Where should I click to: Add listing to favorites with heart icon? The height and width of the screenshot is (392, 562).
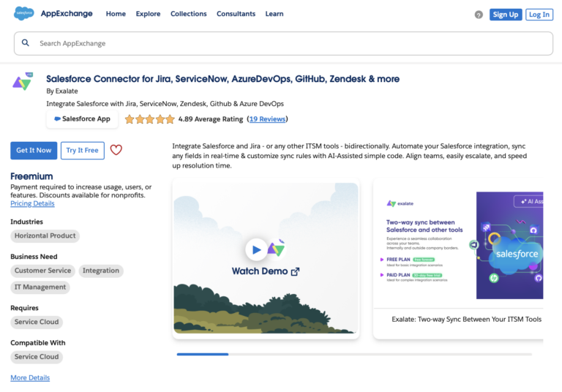click(116, 150)
